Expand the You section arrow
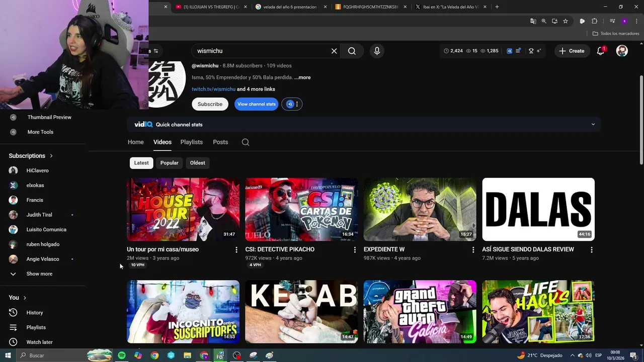This screenshot has width=644, height=362. click(25, 298)
